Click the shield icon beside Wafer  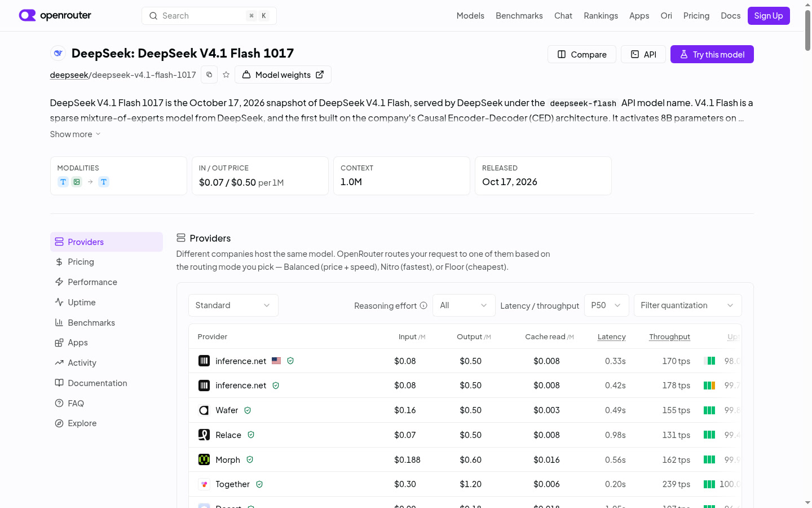tap(248, 410)
